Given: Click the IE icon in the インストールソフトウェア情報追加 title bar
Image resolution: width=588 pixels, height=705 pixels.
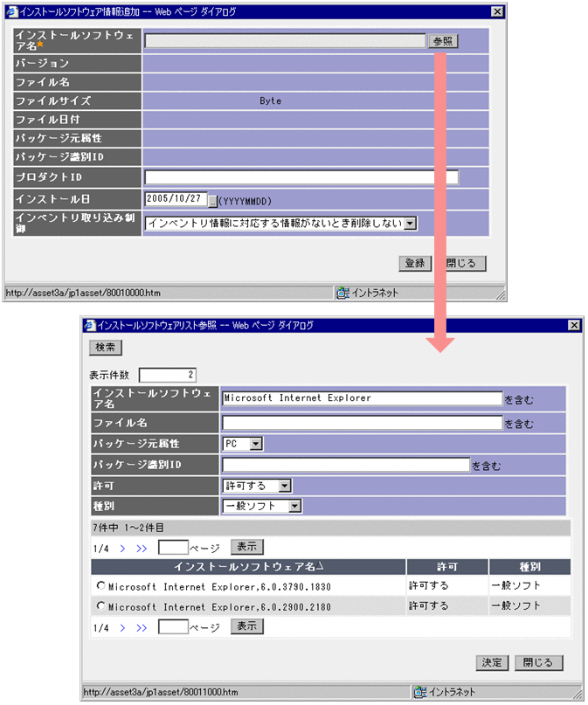Looking at the screenshot, I should 12,11.
